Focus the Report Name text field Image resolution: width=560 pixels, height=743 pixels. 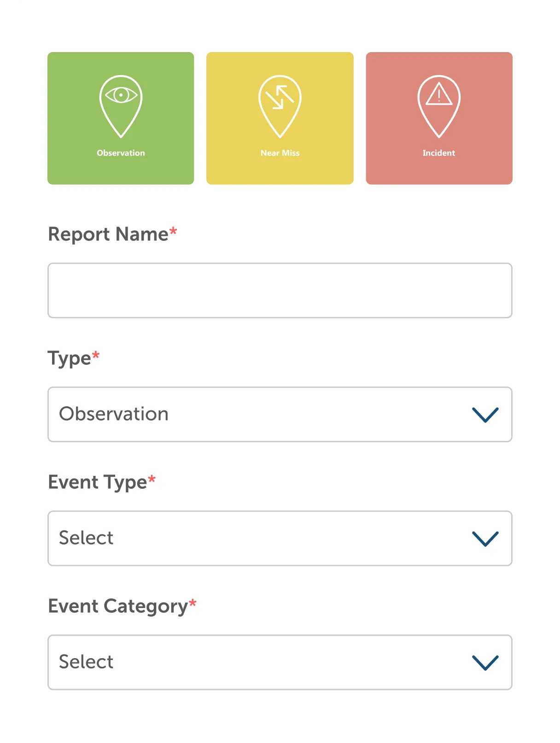pos(280,290)
